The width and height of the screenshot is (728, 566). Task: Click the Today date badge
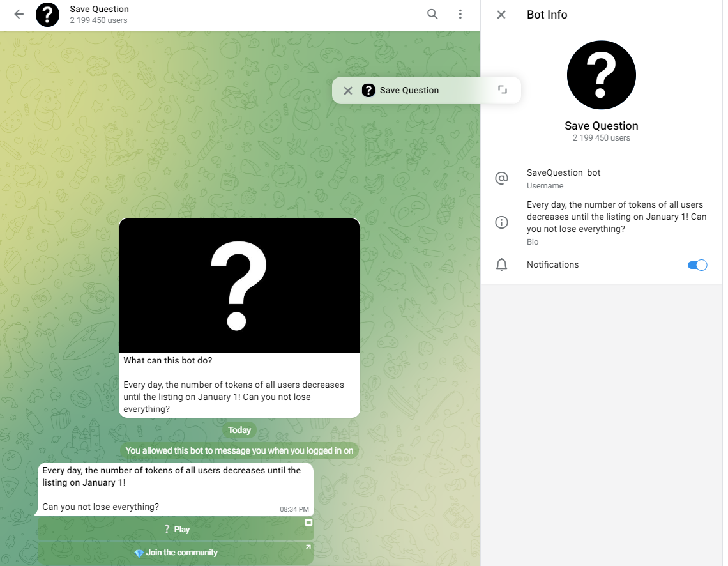(239, 430)
